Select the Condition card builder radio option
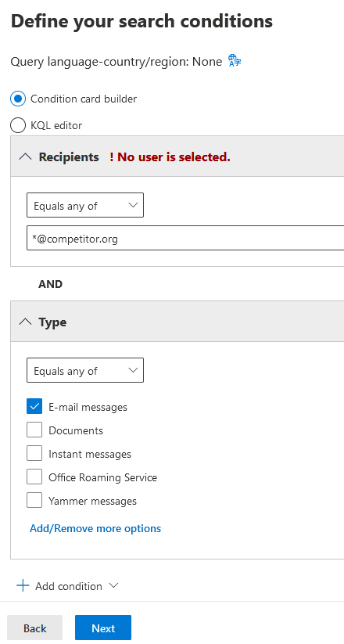The height and width of the screenshot is (644, 344). point(18,99)
